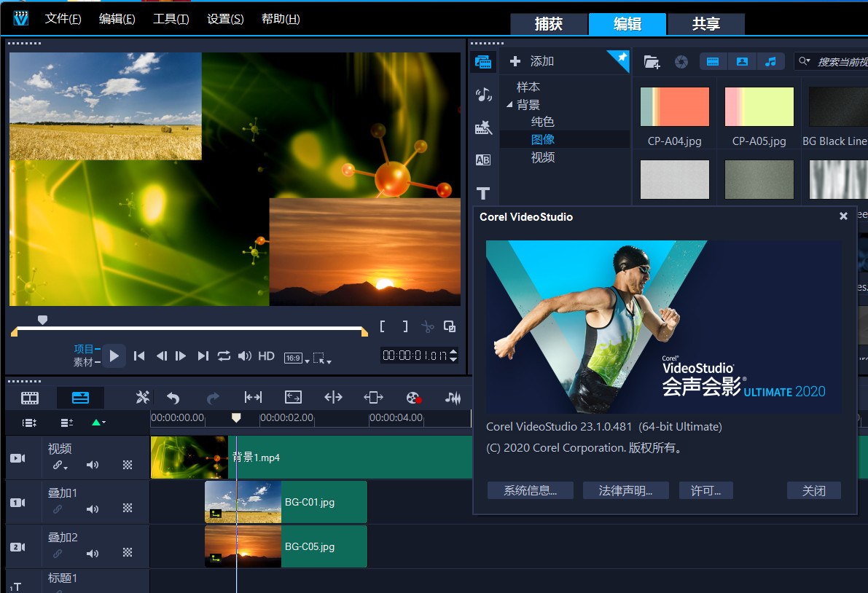The image size is (868, 593).
Task: Click the scissors split clip icon
Action: [x=427, y=326]
